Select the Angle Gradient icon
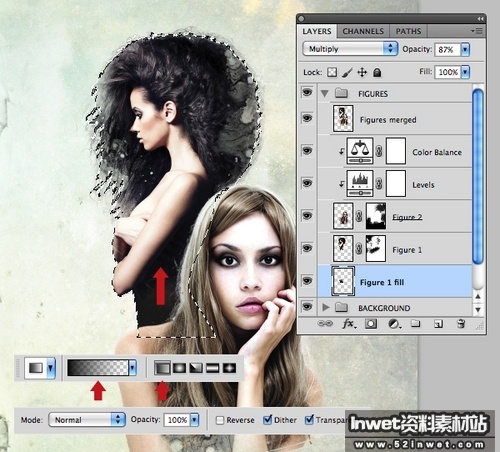This screenshot has width=500, height=452. (196, 368)
